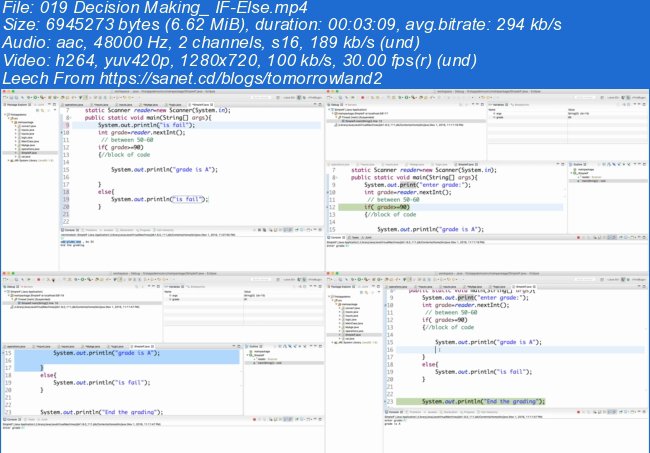
Task: Click red Terminate button in bottom-left thumbnail toolbar
Action: tap(39, 280)
